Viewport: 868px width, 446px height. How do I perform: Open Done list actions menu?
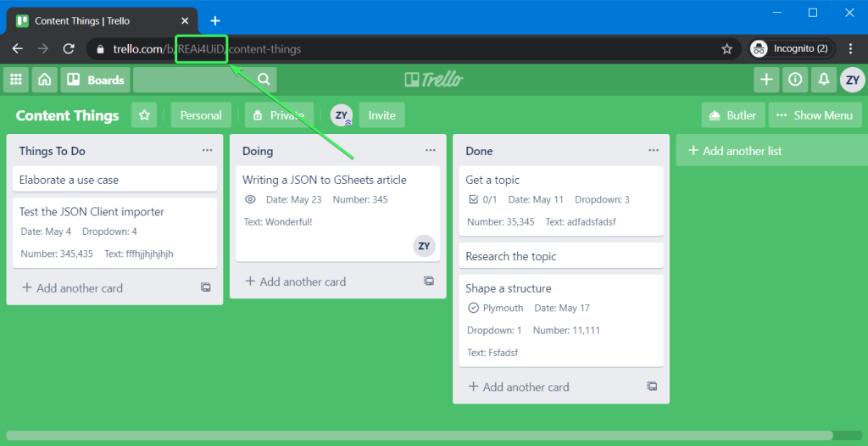pyautogui.click(x=654, y=150)
